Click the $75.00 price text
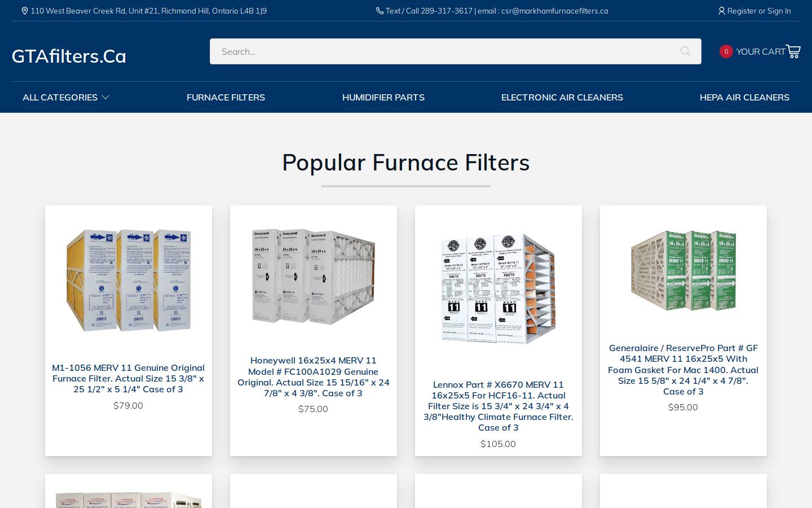The width and height of the screenshot is (812, 508). tap(314, 409)
